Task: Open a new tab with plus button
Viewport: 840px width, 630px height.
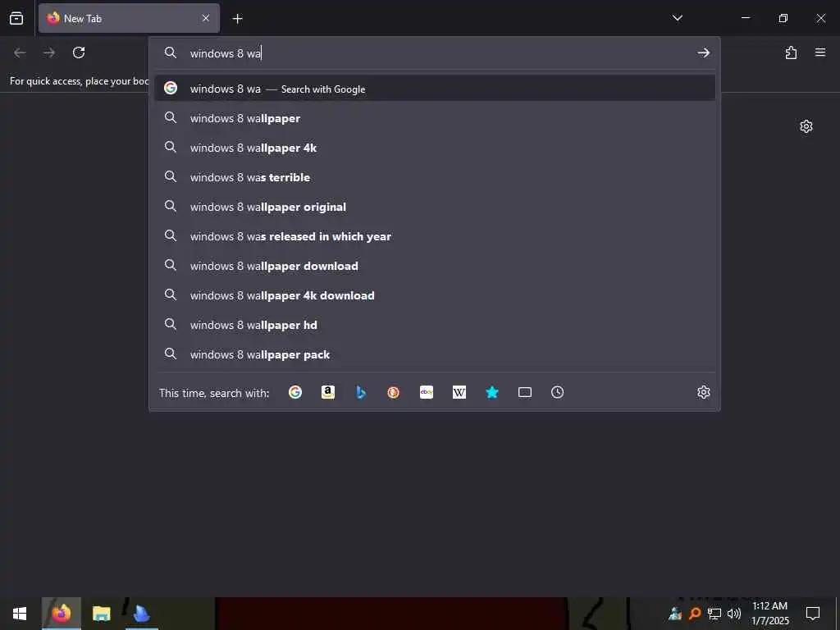Action: 237,19
